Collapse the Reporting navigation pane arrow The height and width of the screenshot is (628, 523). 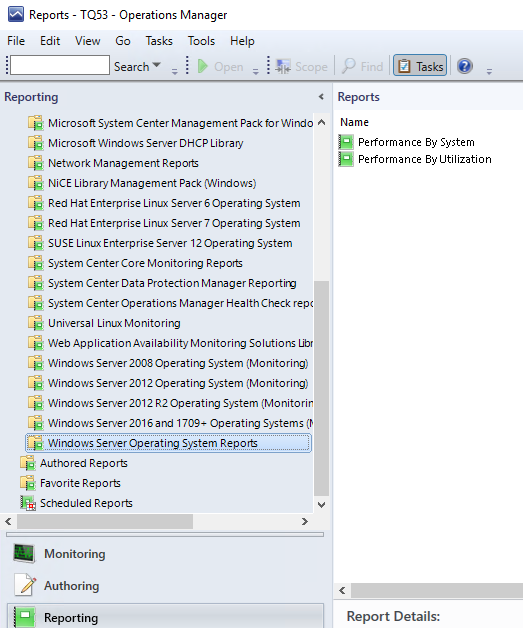coord(321,97)
